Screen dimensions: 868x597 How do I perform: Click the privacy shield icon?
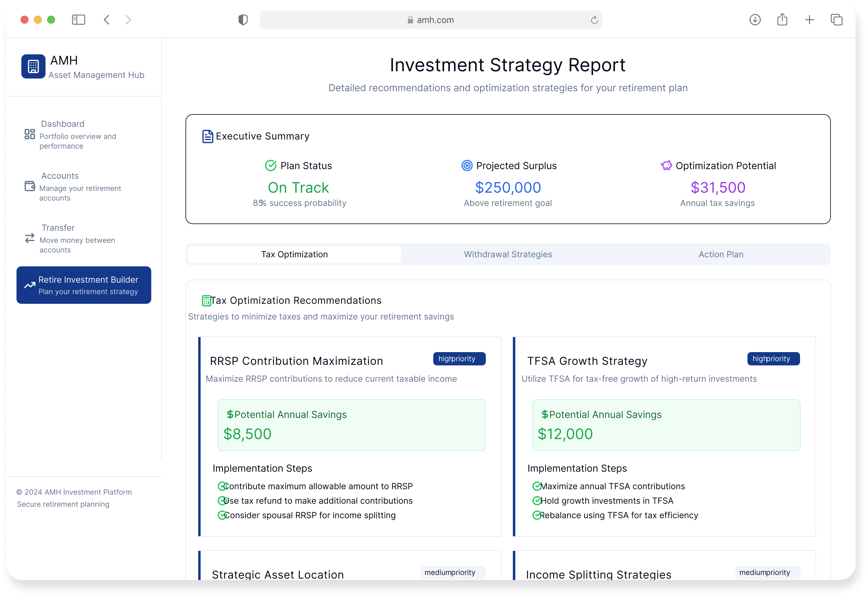(243, 20)
